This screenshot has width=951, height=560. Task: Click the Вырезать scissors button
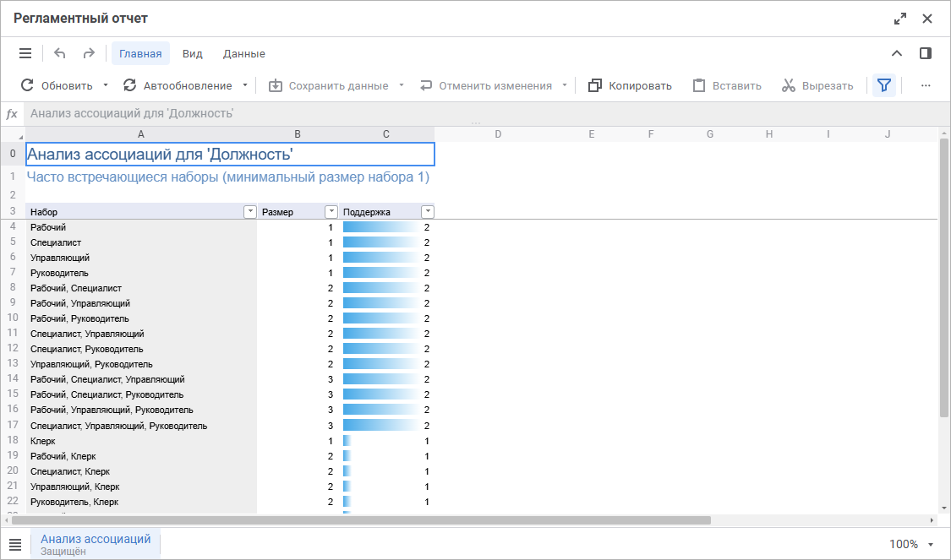[x=817, y=85]
